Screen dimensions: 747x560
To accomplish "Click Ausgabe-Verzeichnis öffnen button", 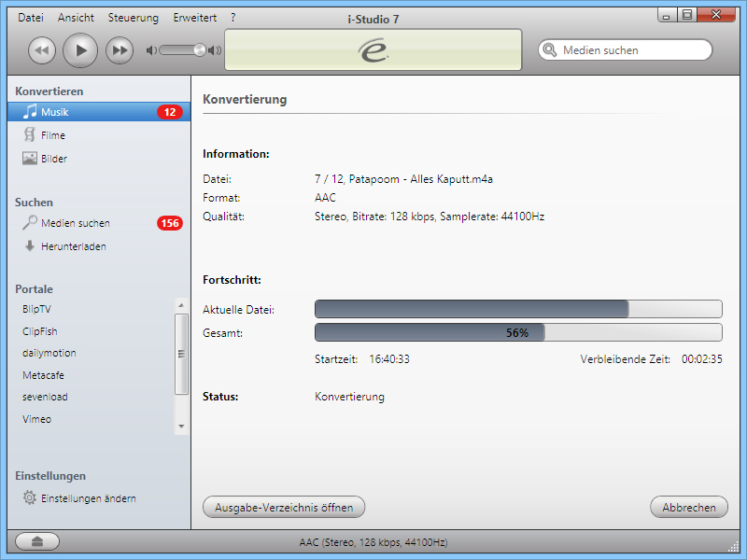I will (x=284, y=508).
